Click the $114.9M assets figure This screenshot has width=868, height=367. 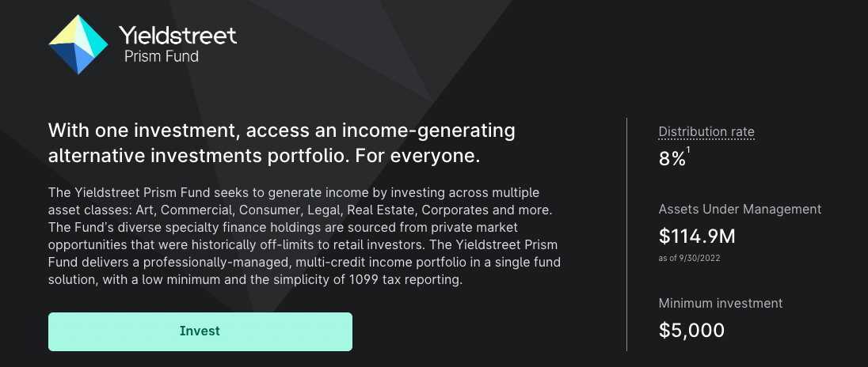[699, 236]
